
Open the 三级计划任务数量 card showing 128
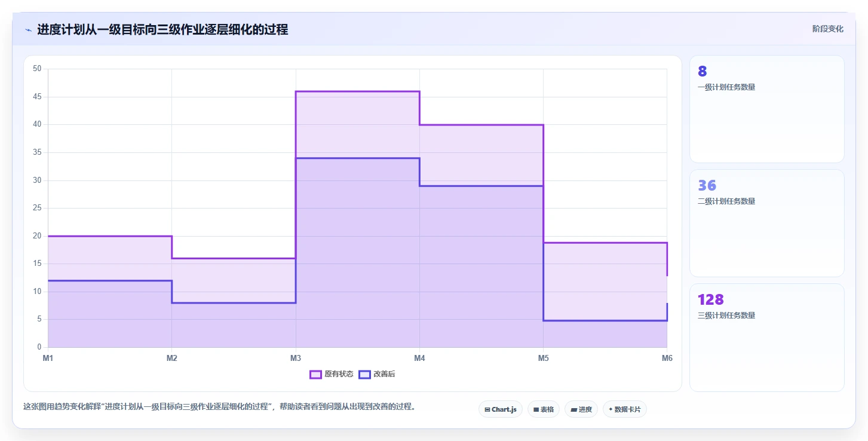[767, 338]
